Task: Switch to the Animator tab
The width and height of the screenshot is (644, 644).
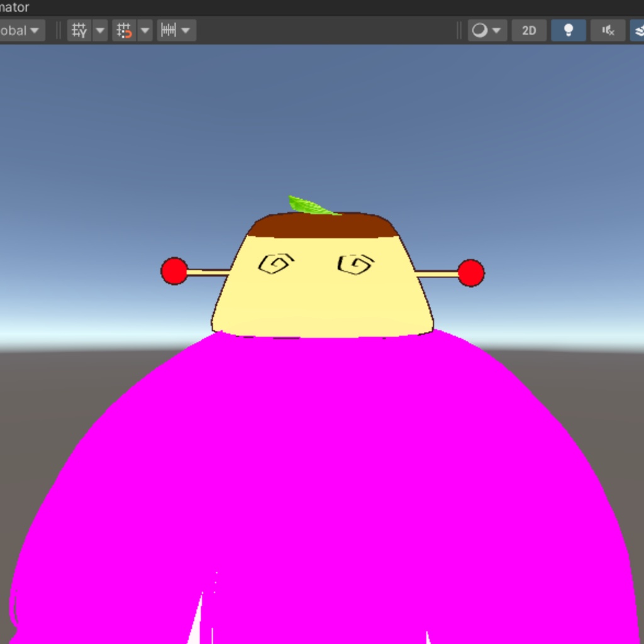Action: (14, 8)
